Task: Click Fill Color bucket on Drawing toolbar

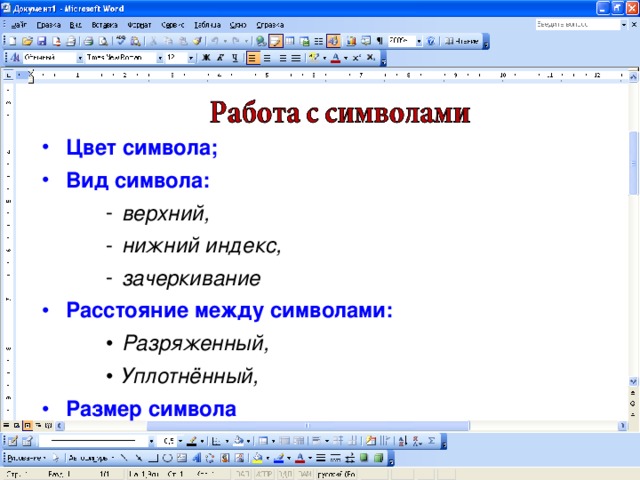Action: coord(258,458)
